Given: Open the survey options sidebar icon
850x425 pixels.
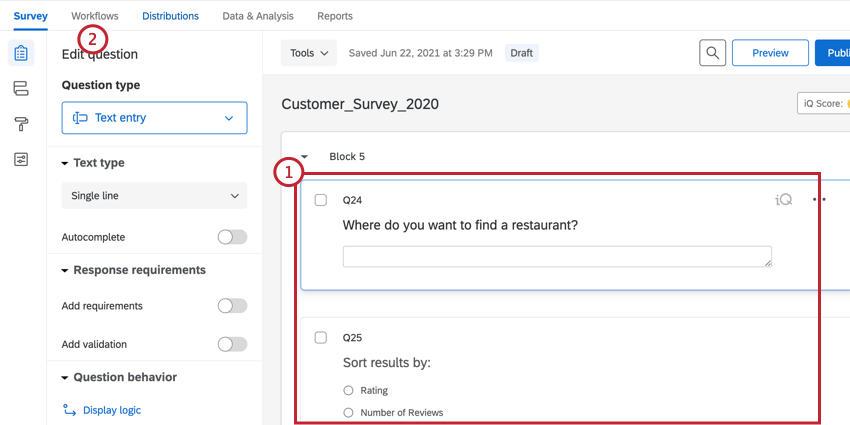Looking at the screenshot, I should (x=21, y=159).
